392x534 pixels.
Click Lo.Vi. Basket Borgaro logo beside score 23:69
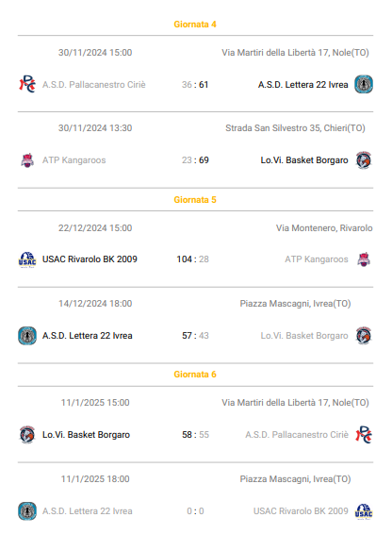coord(364,160)
